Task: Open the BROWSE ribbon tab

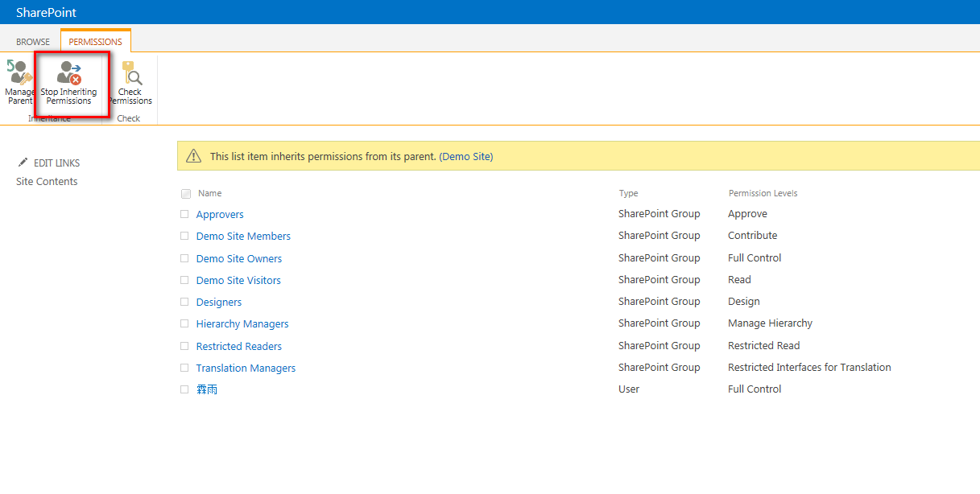Action: (33, 42)
